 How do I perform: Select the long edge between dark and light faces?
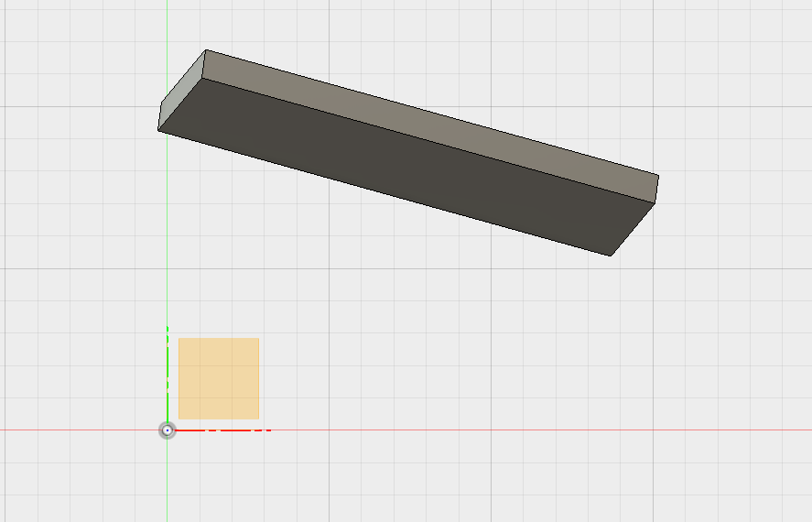click(428, 141)
